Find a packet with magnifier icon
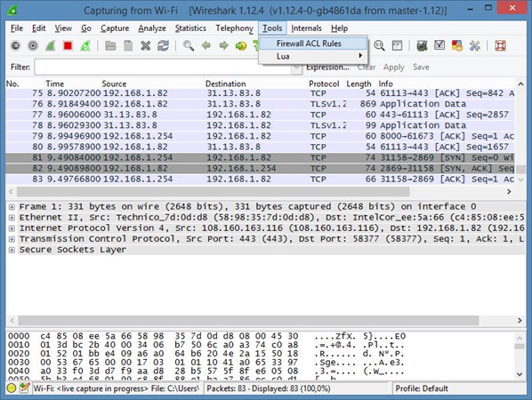Screen dimensions: 532x400 click(189, 45)
